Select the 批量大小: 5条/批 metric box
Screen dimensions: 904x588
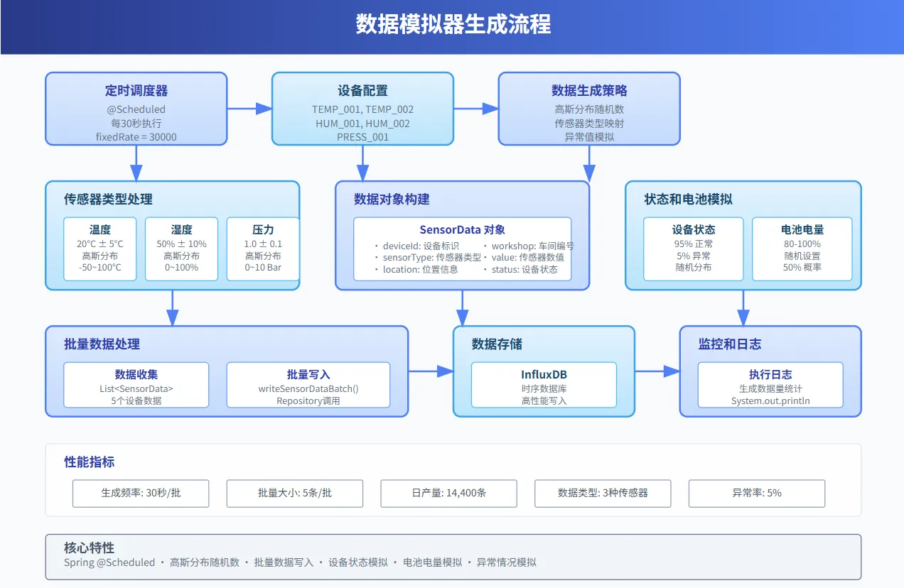[x=295, y=493]
